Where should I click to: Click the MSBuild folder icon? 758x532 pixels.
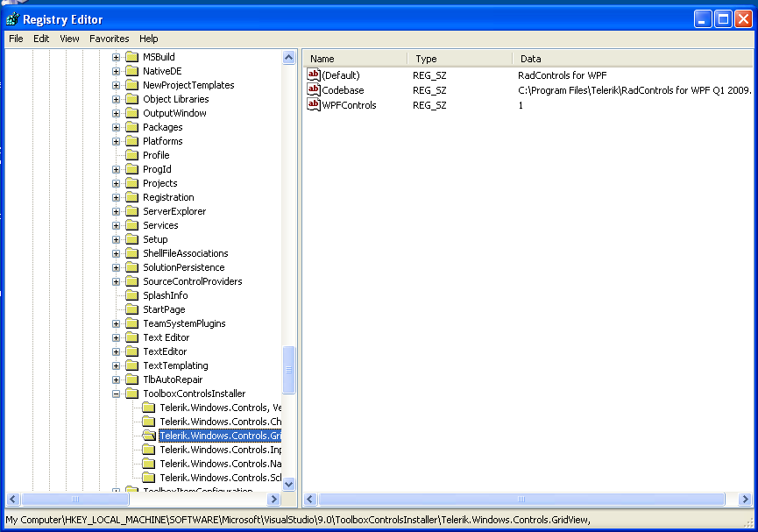132,57
